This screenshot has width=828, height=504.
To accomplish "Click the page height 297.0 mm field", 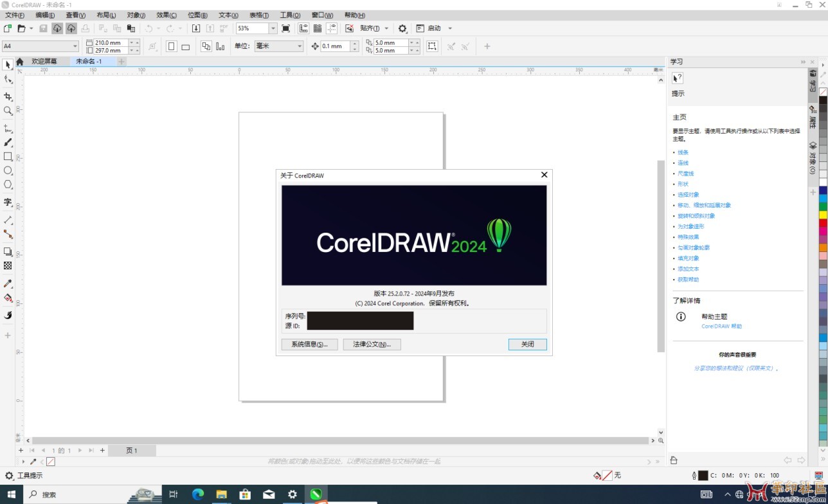I will [x=111, y=50].
